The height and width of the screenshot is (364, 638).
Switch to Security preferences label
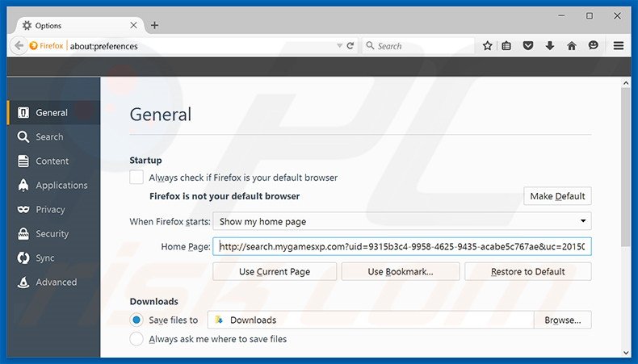click(52, 234)
